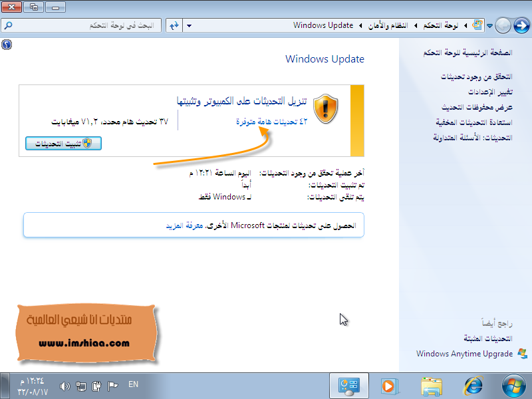
Task: Close the Windows Update window
Action: (11, 7)
